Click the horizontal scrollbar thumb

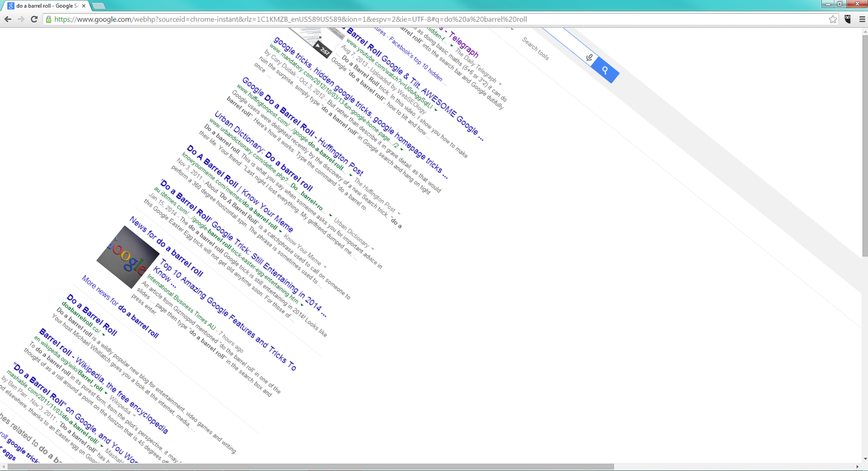tap(310, 467)
